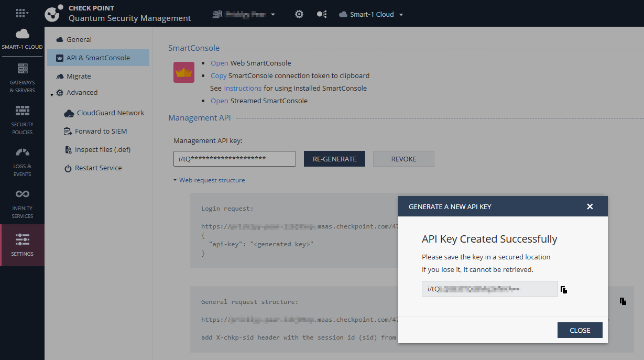This screenshot has height=360, width=644.
Task: Open Logs & Events view
Action: click(22, 162)
